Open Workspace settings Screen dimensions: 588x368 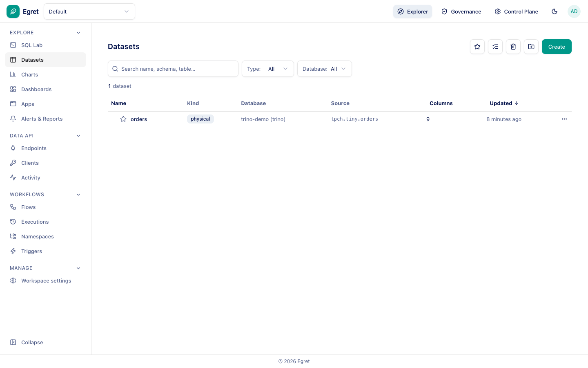point(46,280)
